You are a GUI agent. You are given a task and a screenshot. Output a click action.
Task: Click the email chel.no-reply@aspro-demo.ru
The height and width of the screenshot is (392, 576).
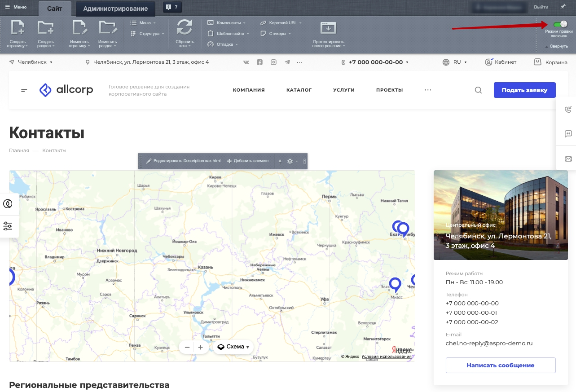[x=489, y=344]
